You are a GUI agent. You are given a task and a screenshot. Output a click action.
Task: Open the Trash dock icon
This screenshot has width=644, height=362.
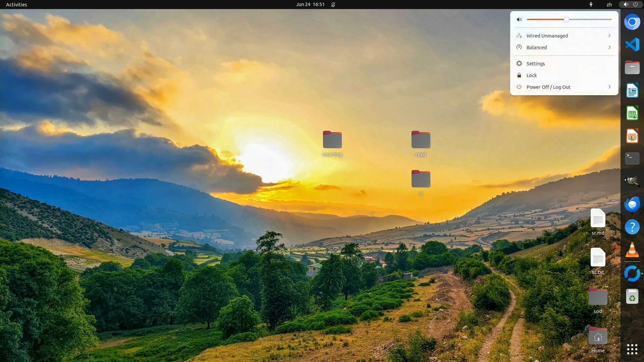coord(632,297)
